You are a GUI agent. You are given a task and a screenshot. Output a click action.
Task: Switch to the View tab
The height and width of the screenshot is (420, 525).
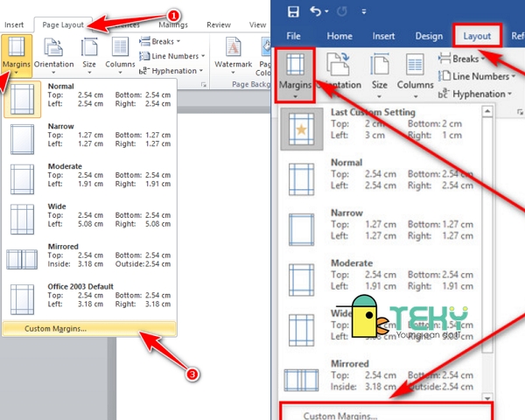(x=257, y=24)
